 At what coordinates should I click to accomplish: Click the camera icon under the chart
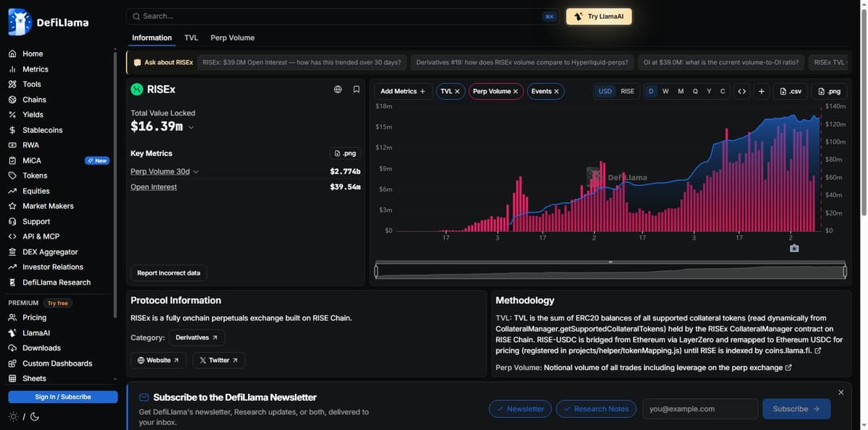coord(794,248)
